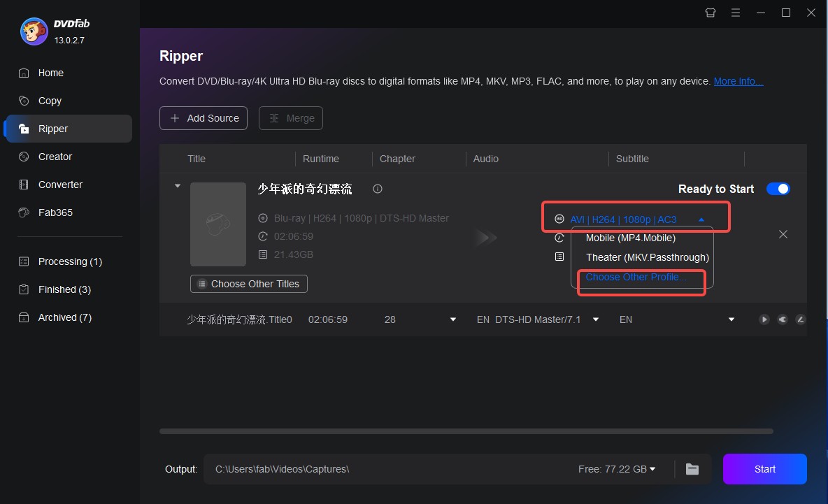Go to the Converter module
This screenshot has width=828, height=504.
coord(68,185)
